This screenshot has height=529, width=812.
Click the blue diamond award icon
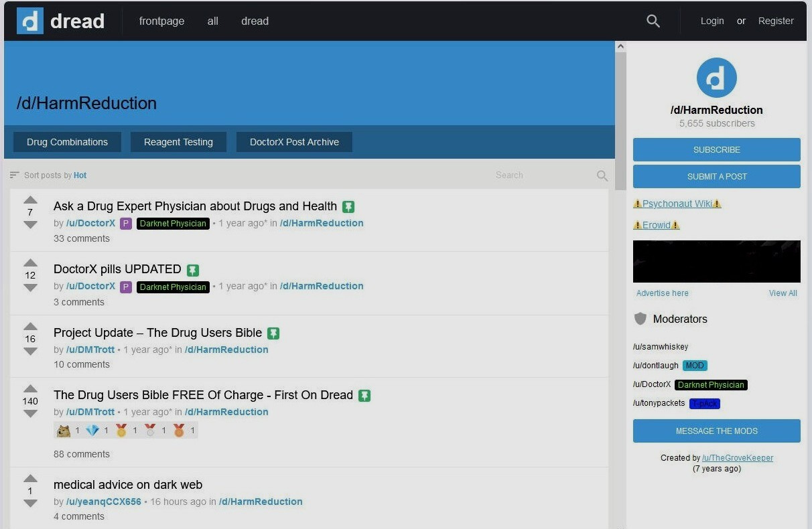(92, 431)
